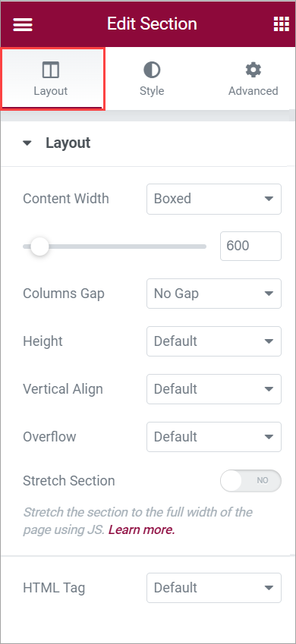The width and height of the screenshot is (296, 644).
Task: Click the Advanced gear icon
Action: point(253,71)
